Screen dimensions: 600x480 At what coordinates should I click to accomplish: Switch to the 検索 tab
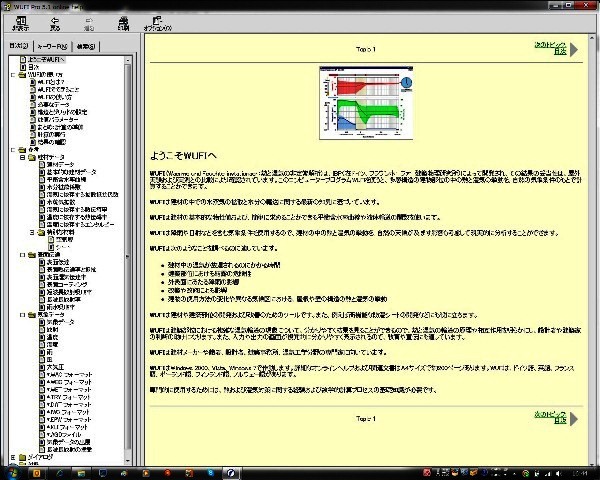(x=86, y=46)
